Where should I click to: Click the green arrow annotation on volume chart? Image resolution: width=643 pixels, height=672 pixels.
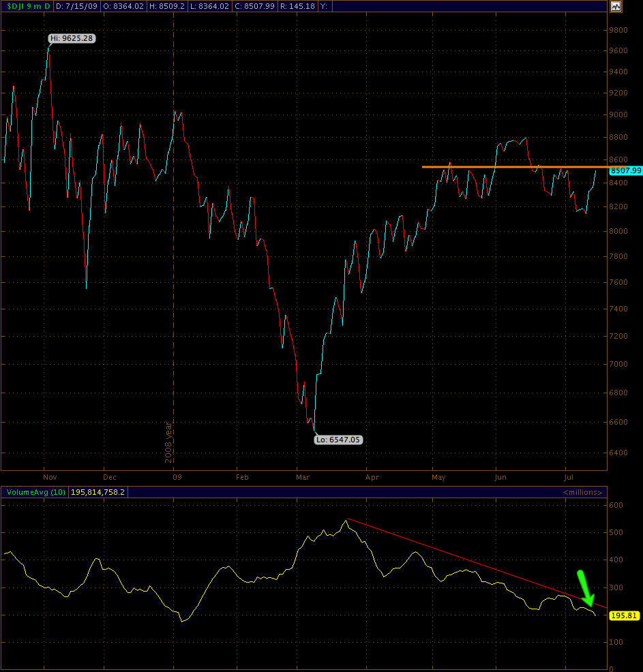tap(585, 587)
